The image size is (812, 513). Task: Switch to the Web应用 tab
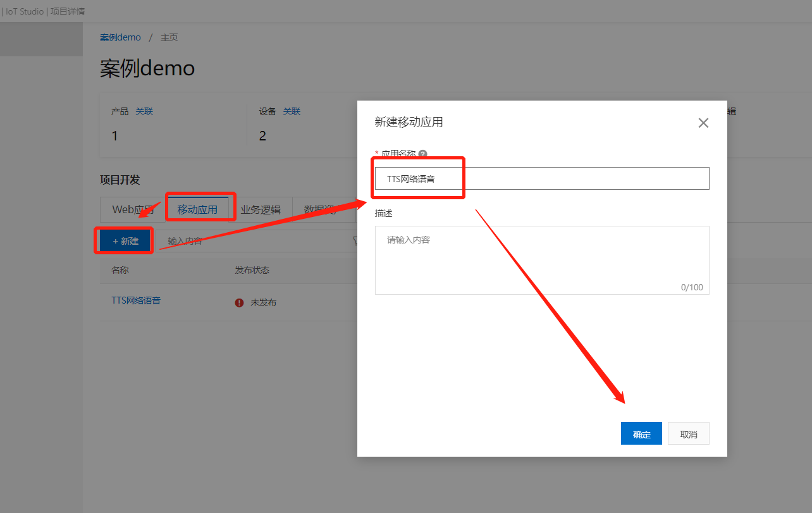(133, 209)
